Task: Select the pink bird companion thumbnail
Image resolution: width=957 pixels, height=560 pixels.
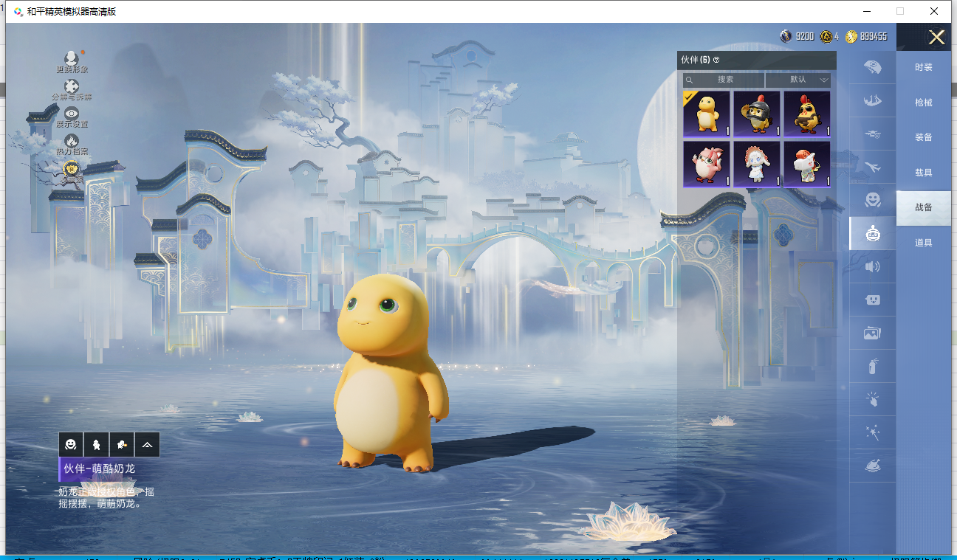Action: (707, 164)
